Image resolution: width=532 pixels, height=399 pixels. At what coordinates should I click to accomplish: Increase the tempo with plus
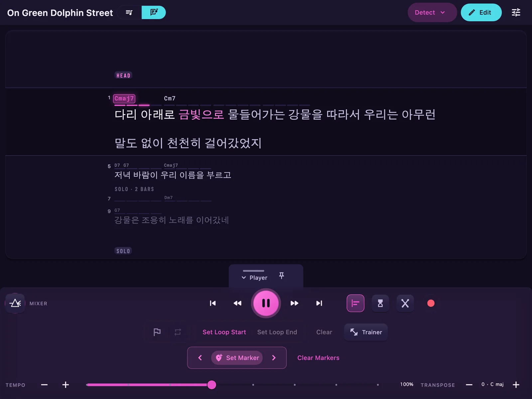click(x=66, y=385)
